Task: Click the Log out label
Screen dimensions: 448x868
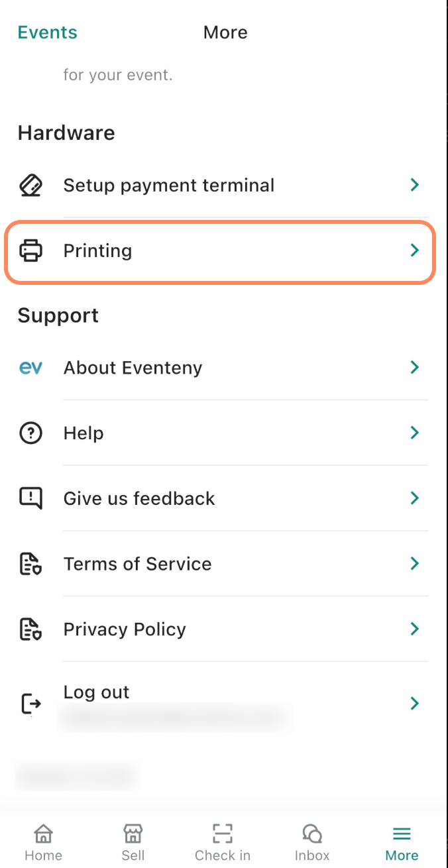Action: click(x=97, y=692)
